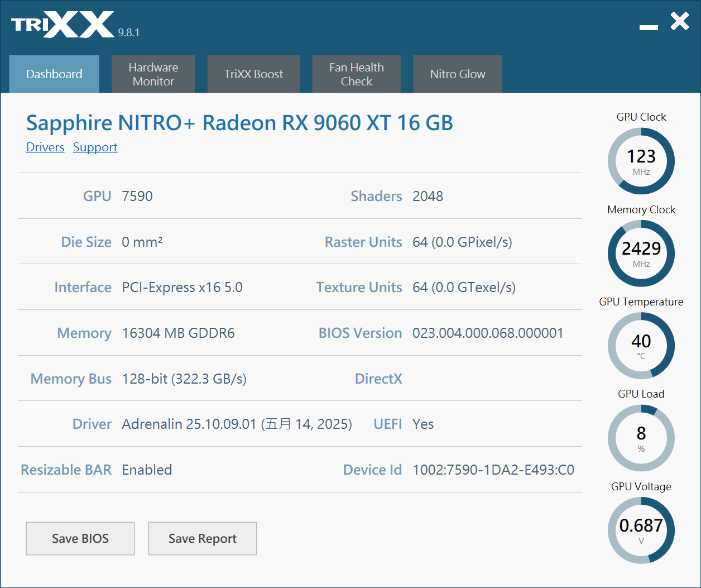Image resolution: width=701 pixels, height=588 pixels.
Task: Click Driver value Adrenalin 25.10.09.01
Action: tap(237, 424)
